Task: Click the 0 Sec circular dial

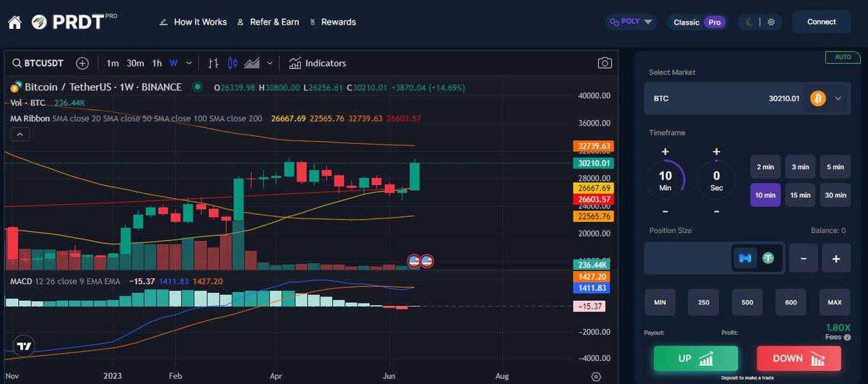Action: (x=716, y=180)
